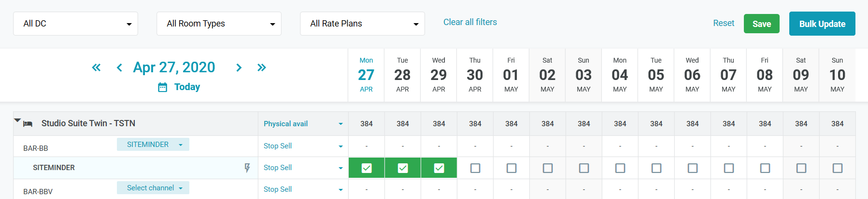Click the lightning bolt icon in SITEMINDER row

[x=247, y=168]
